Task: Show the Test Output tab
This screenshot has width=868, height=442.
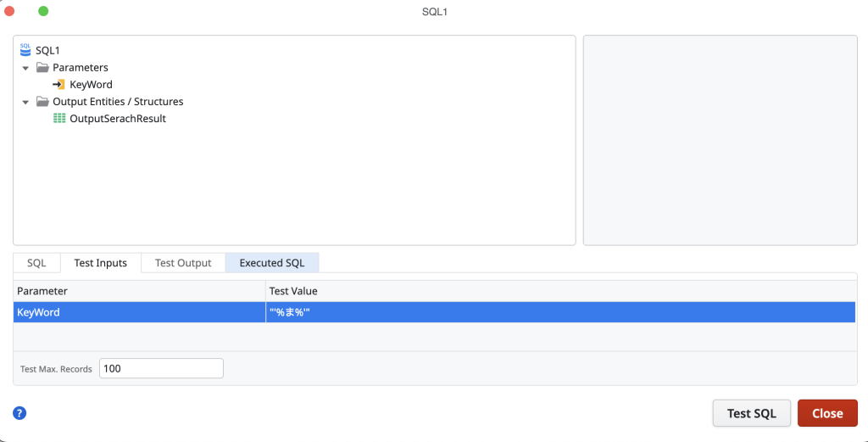Action: pos(183,263)
